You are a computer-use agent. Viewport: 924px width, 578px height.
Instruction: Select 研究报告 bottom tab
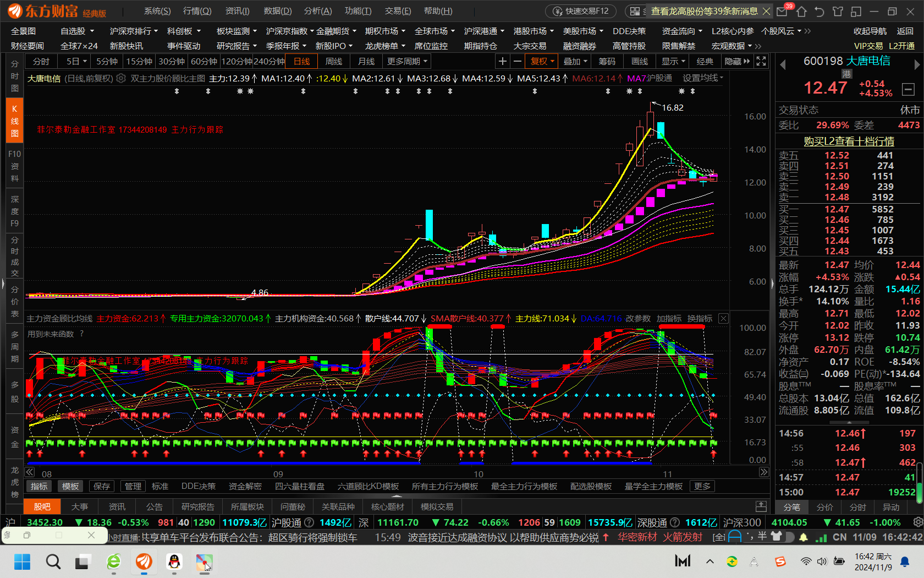coord(197,506)
